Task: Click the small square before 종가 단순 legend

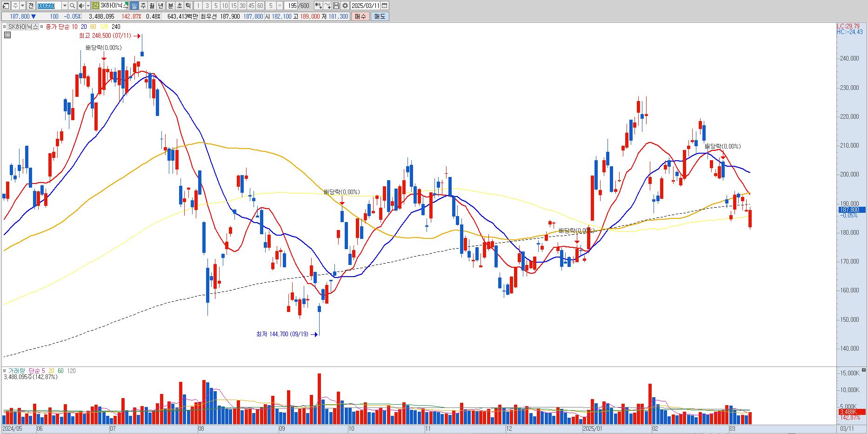Action: coord(42,27)
